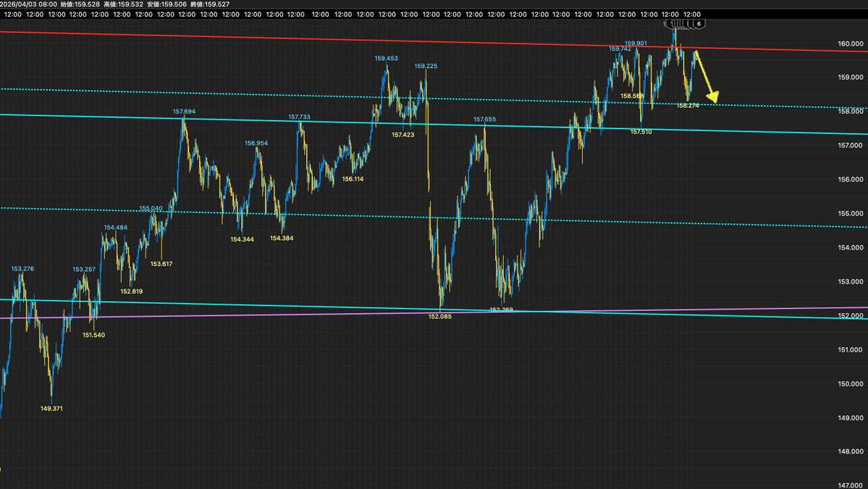Click the 157.655 peak label
The width and height of the screenshot is (868, 489).
point(484,119)
